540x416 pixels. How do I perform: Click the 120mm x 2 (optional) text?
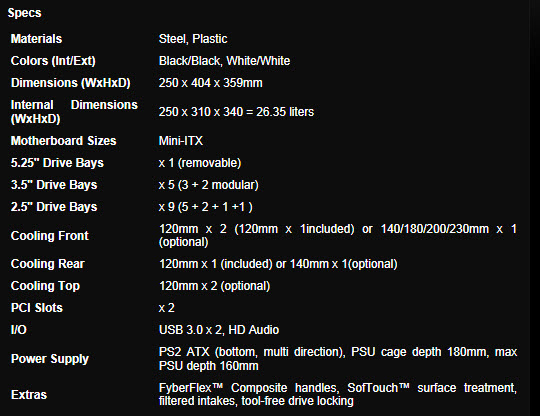pyautogui.click(x=215, y=286)
